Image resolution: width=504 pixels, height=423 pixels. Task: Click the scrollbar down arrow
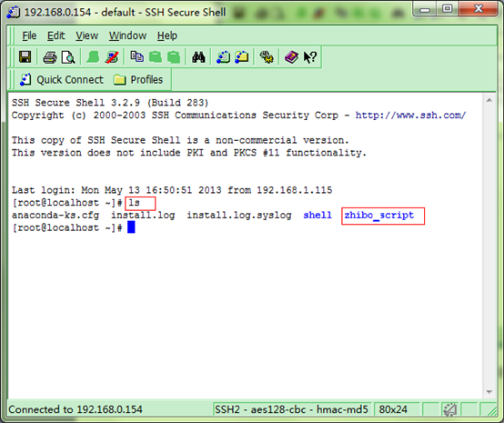pyautogui.click(x=489, y=392)
